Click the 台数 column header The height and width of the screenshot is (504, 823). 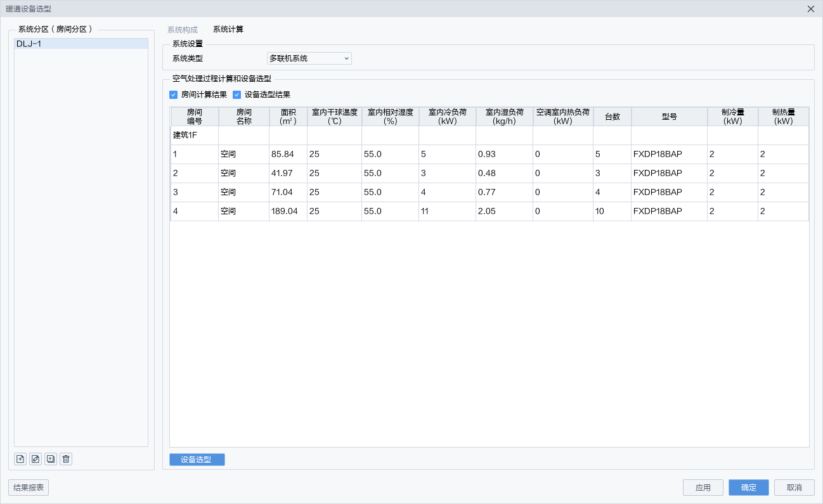(x=612, y=117)
